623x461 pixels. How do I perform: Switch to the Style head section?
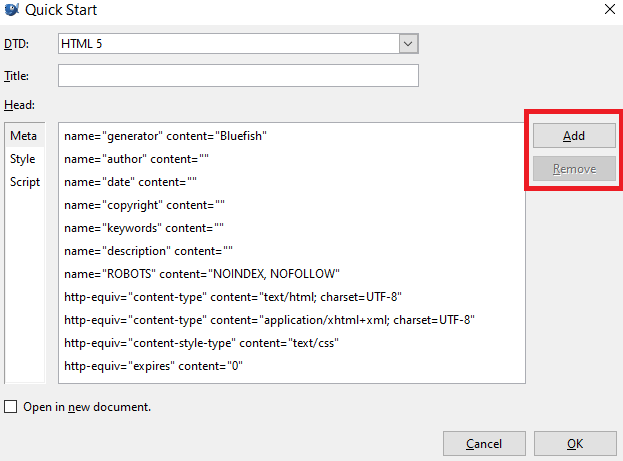(x=23, y=159)
